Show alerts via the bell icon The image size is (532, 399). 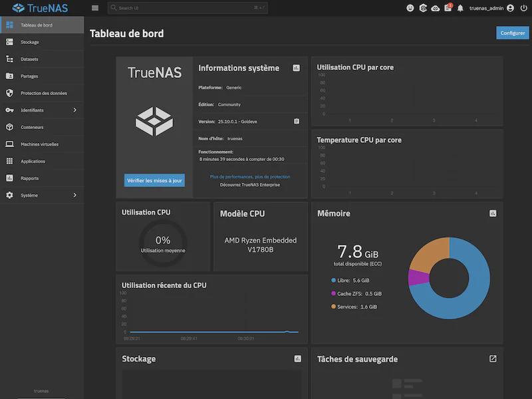click(x=460, y=8)
